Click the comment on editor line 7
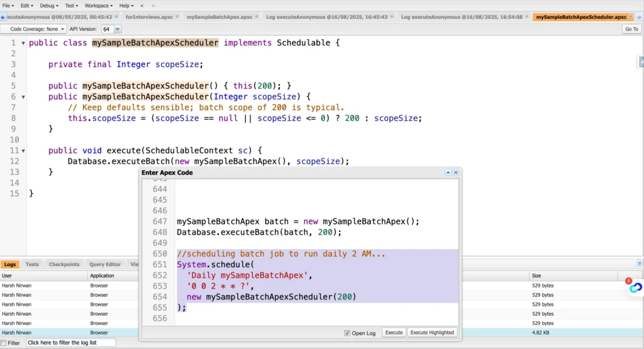 pyautogui.click(x=206, y=108)
